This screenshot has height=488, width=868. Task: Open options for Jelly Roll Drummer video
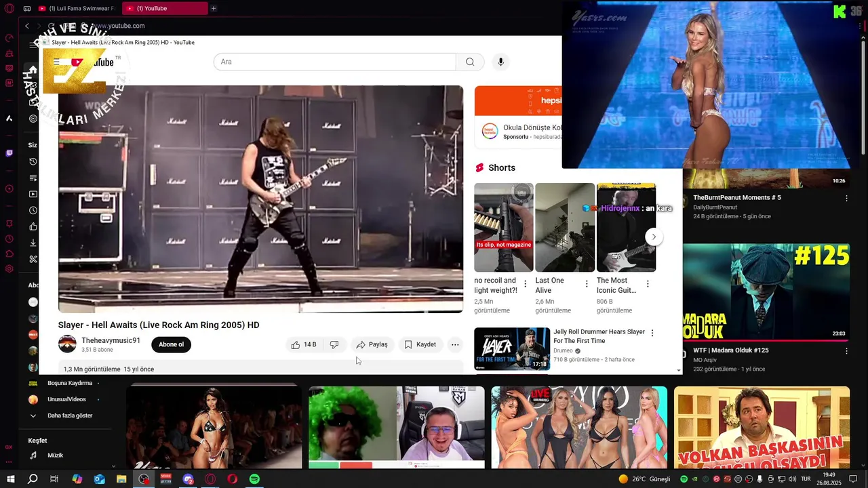coord(652,333)
